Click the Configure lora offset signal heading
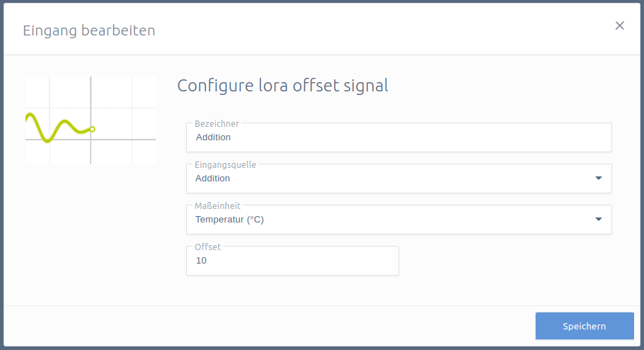The width and height of the screenshot is (644, 350). [x=282, y=86]
